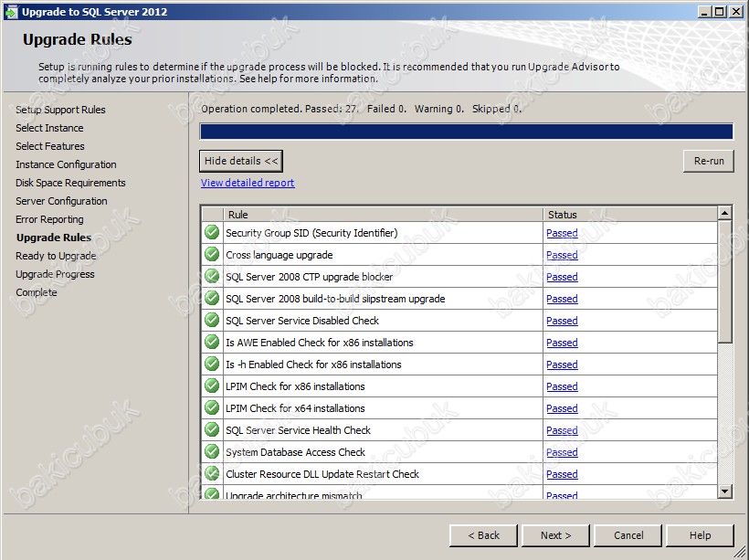The width and height of the screenshot is (749, 560).
Task: Select the Security Group SID rule text
Action: [x=311, y=233]
